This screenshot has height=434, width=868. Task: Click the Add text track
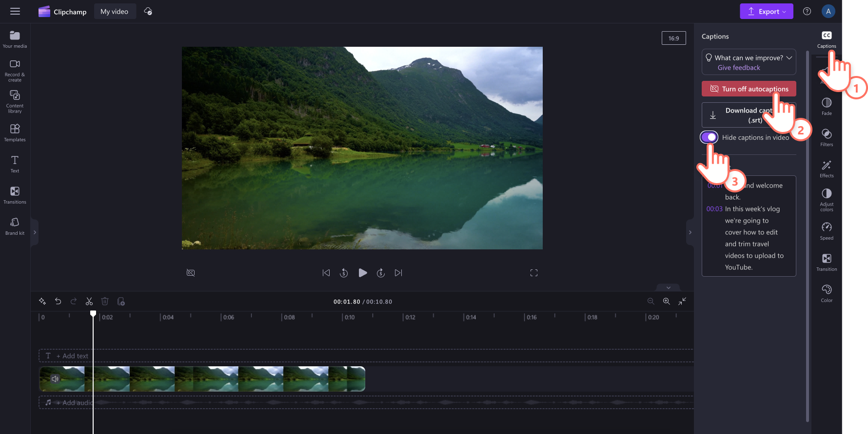coord(366,356)
